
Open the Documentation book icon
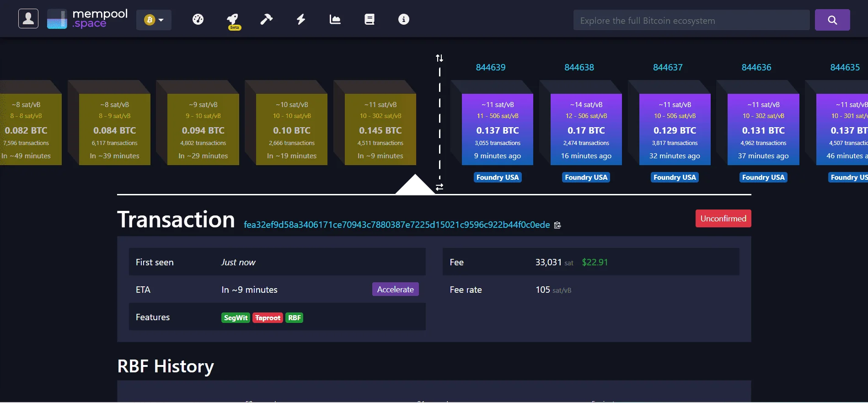(370, 19)
